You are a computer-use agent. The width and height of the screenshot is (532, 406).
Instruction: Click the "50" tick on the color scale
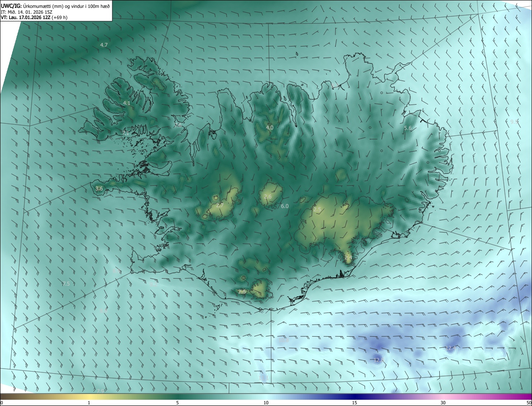pos(529,403)
